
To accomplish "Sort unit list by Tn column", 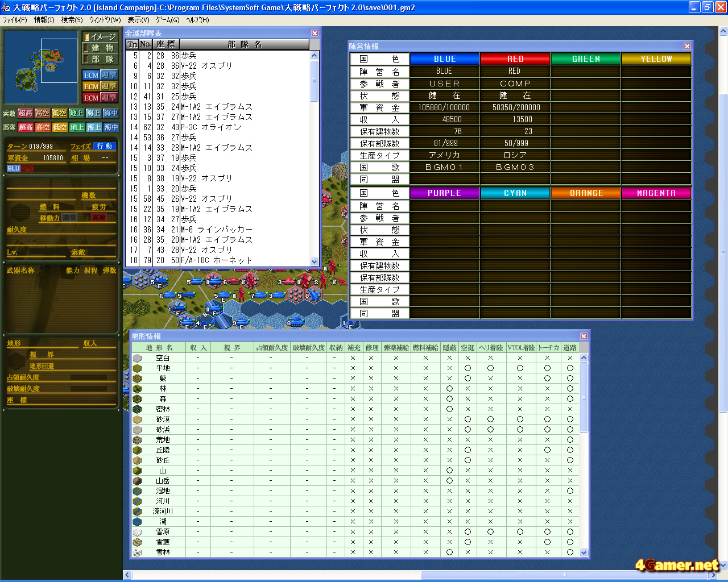I will [132, 44].
